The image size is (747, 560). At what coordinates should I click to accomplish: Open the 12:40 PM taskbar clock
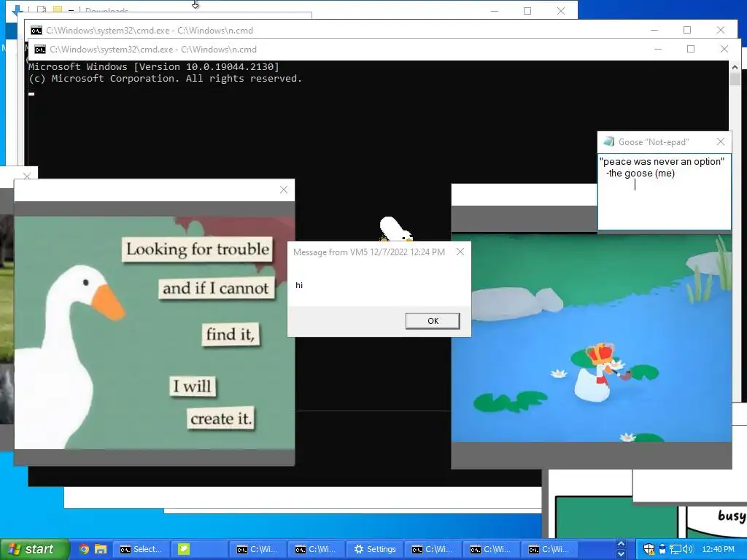click(x=718, y=549)
